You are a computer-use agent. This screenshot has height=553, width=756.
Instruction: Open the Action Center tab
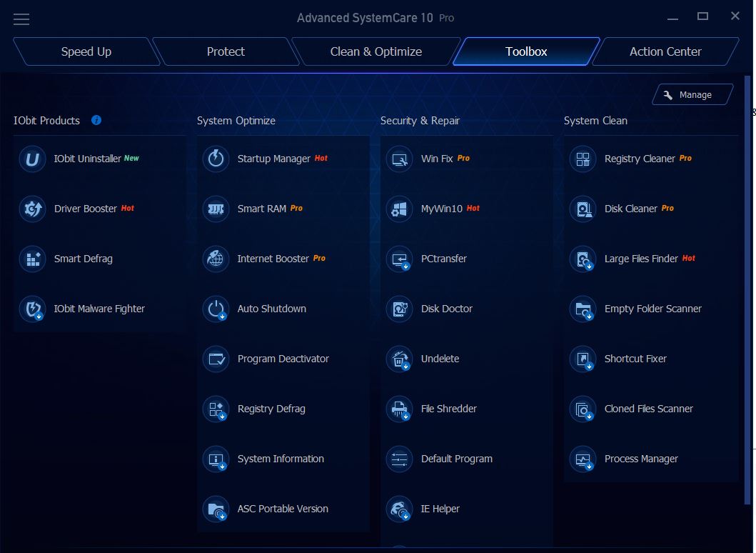(663, 51)
